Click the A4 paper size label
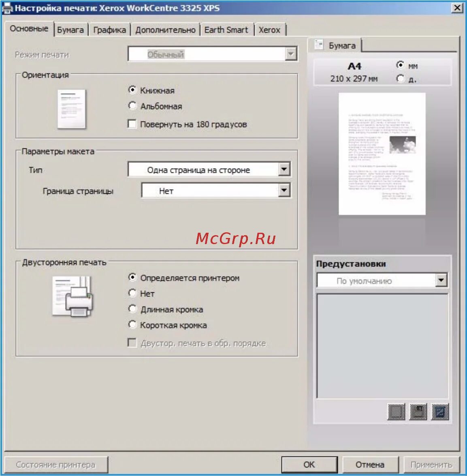This screenshot has height=476, width=467. pos(354,66)
